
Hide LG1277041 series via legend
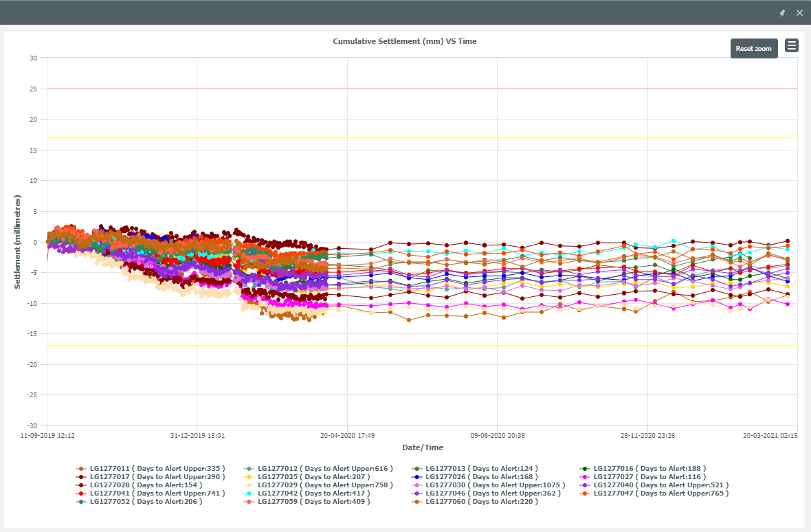tap(151, 494)
